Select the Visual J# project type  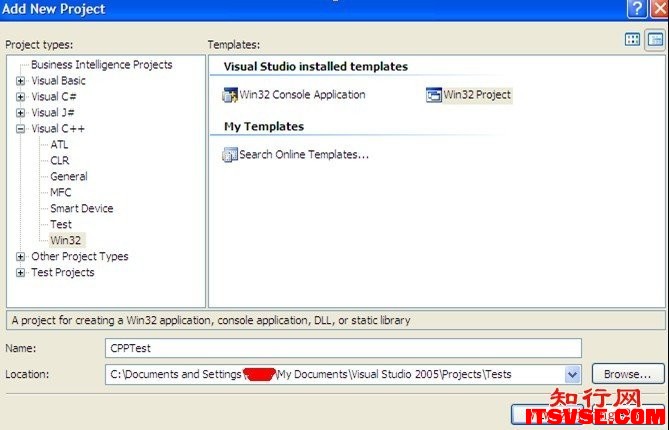coord(53,113)
